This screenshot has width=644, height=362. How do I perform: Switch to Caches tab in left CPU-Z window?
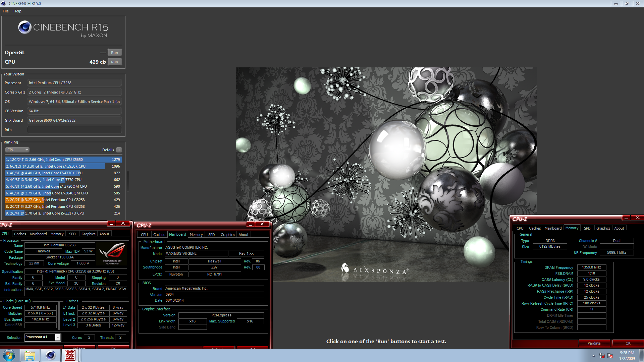click(x=20, y=234)
